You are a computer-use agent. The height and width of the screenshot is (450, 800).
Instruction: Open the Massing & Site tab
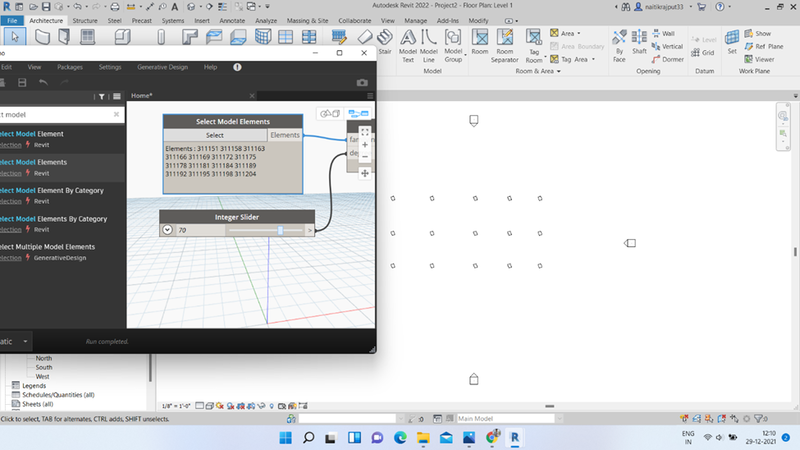[x=307, y=20]
